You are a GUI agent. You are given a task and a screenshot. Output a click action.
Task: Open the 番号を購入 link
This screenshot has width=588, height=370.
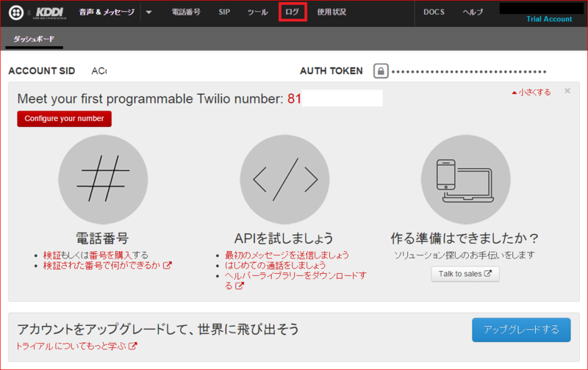[x=111, y=255]
